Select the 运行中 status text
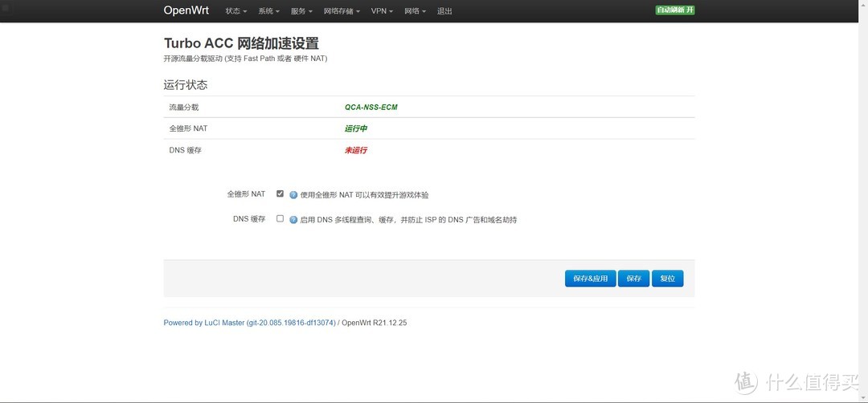 click(356, 128)
